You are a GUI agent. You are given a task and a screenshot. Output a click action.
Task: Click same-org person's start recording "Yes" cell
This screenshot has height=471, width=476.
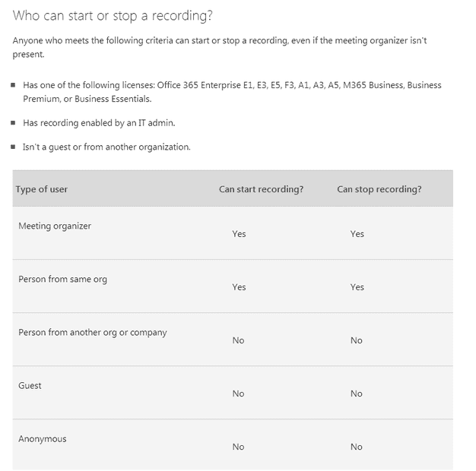pos(239,287)
